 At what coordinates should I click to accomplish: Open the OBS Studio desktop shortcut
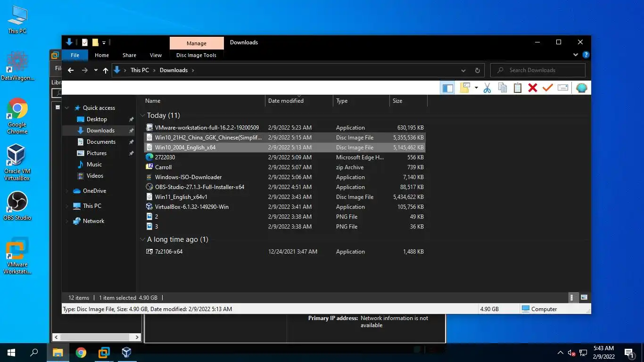click(17, 206)
